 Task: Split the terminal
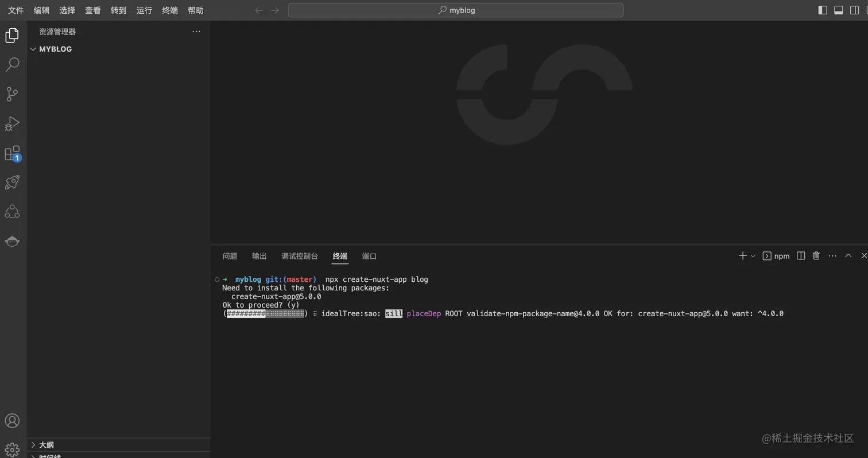(801, 256)
